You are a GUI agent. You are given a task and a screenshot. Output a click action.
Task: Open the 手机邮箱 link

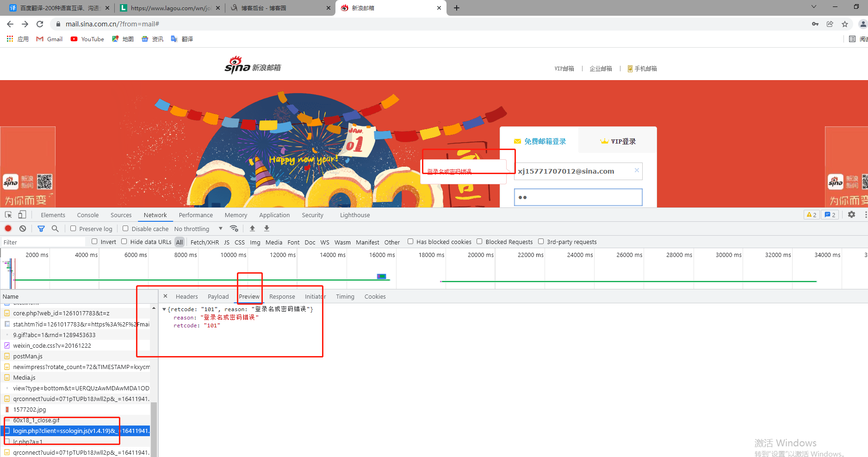[642, 69]
